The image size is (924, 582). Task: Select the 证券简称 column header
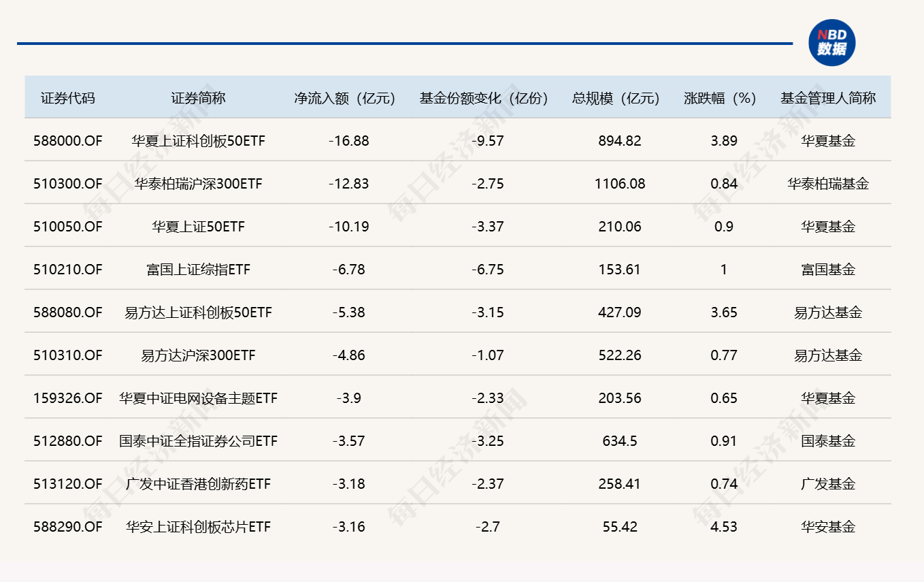pyautogui.click(x=198, y=98)
